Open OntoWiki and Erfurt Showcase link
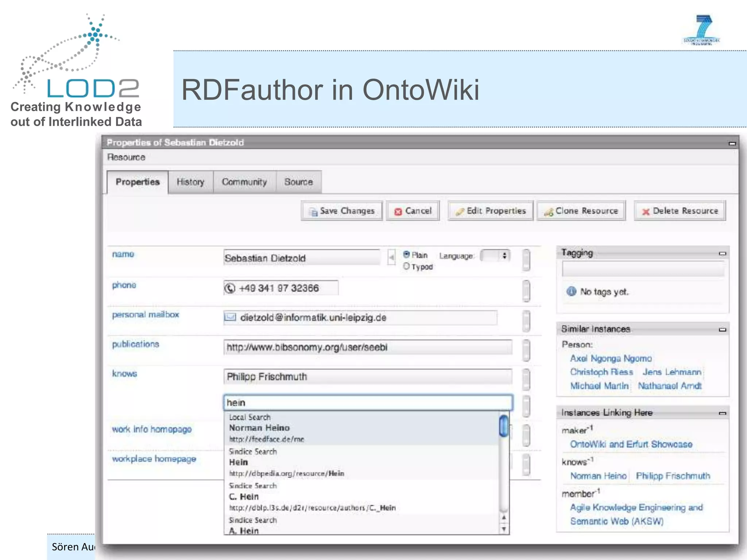This screenshot has width=747, height=560. 631,444
